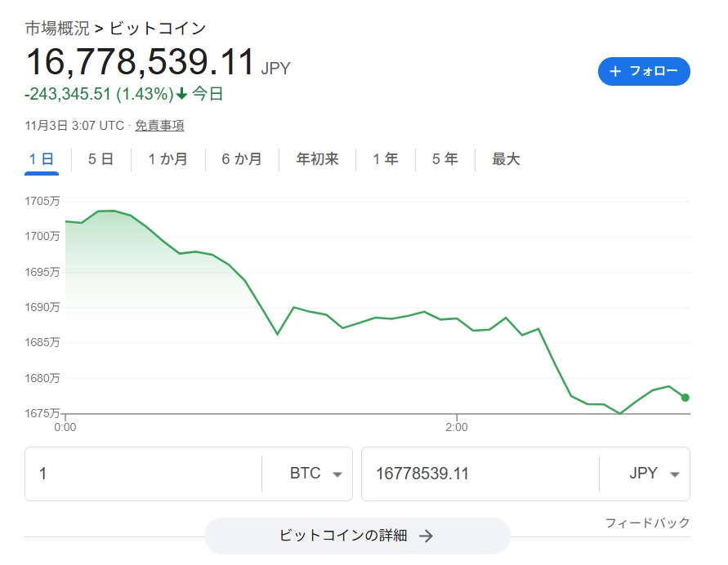Click the フィードバック link

pyautogui.click(x=647, y=523)
